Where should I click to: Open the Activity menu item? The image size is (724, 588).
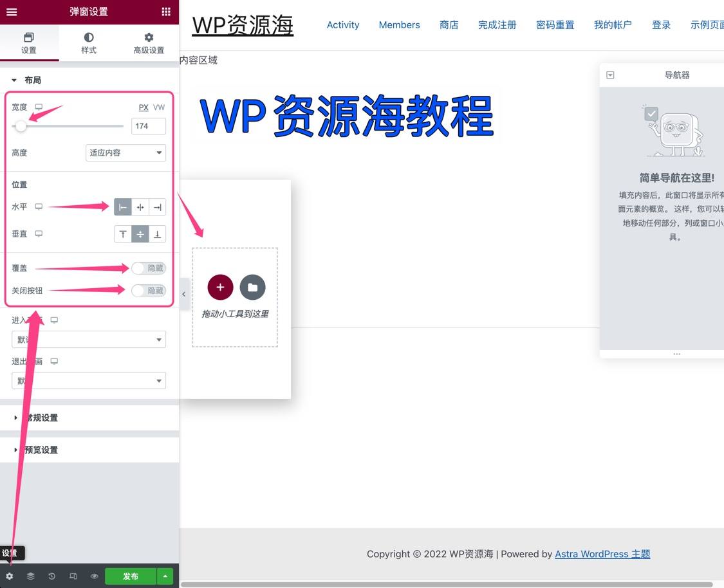(343, 25)
